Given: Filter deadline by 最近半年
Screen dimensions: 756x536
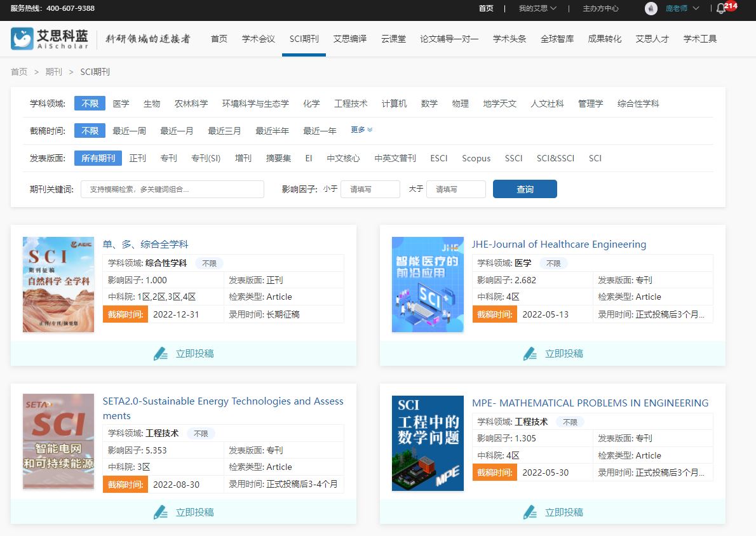Looking at the screenshot, I should pos(272,131).
